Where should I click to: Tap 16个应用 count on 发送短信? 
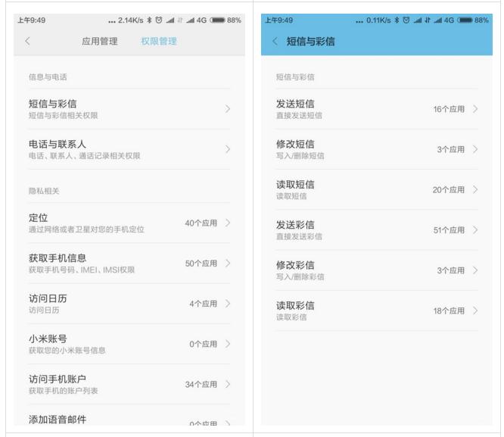click(x=449, y=109)
